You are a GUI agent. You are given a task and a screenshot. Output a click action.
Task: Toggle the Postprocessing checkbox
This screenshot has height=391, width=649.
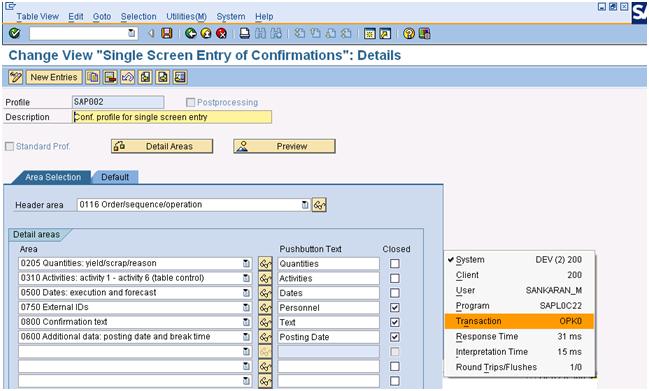click(x=190, y=102)
